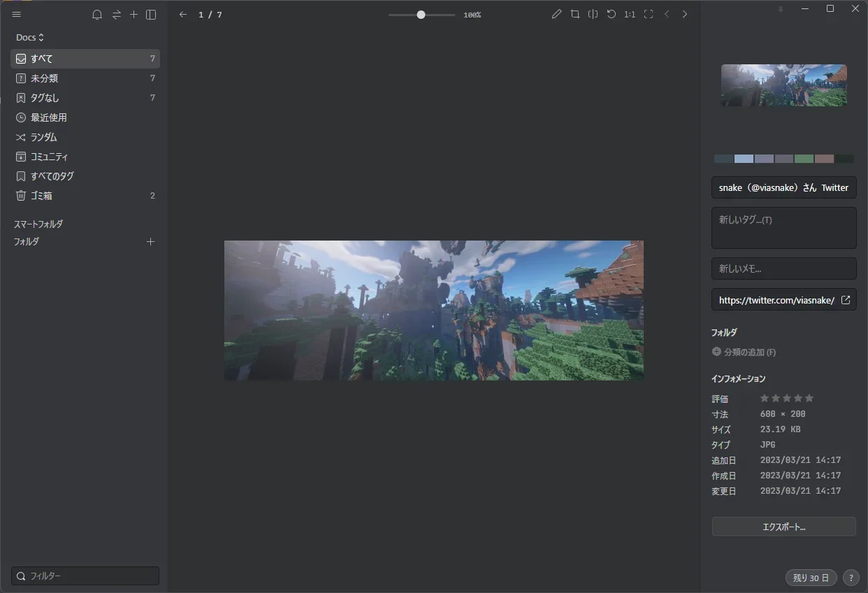Pin the window with the pin icon
The image size is (868, 593).
(781, 9)
